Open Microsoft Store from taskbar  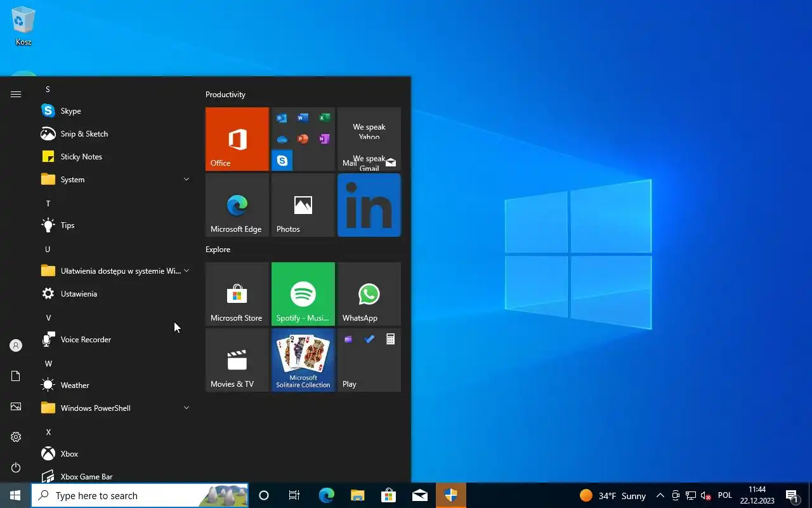[388, 495]
